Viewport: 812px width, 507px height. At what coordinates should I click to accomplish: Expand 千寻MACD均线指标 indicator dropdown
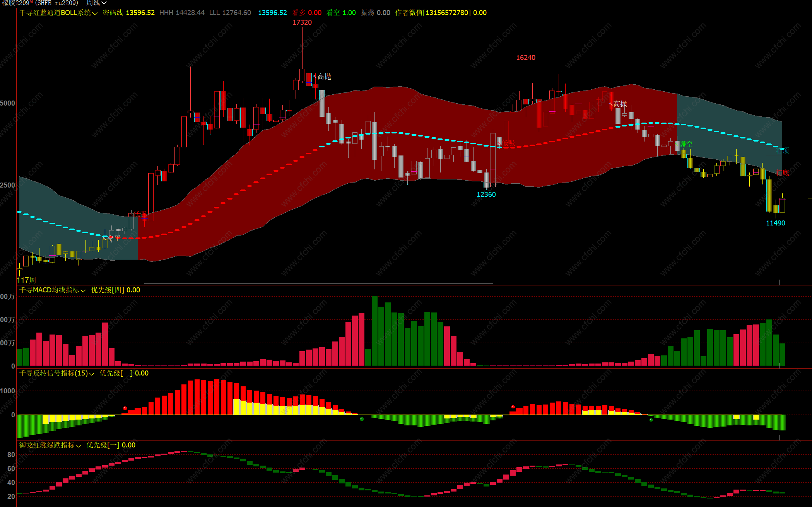83,290
